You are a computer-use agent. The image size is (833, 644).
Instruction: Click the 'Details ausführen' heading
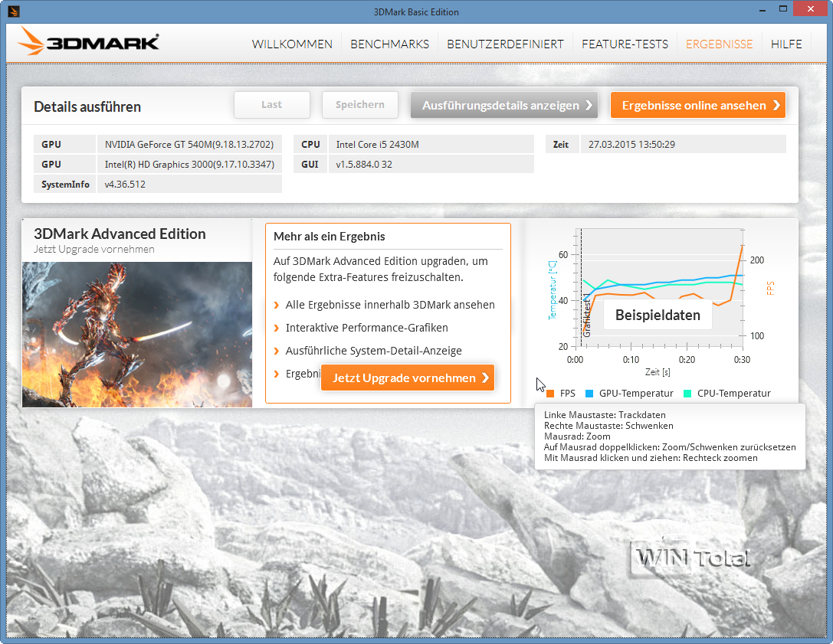(x=87, y=106)
